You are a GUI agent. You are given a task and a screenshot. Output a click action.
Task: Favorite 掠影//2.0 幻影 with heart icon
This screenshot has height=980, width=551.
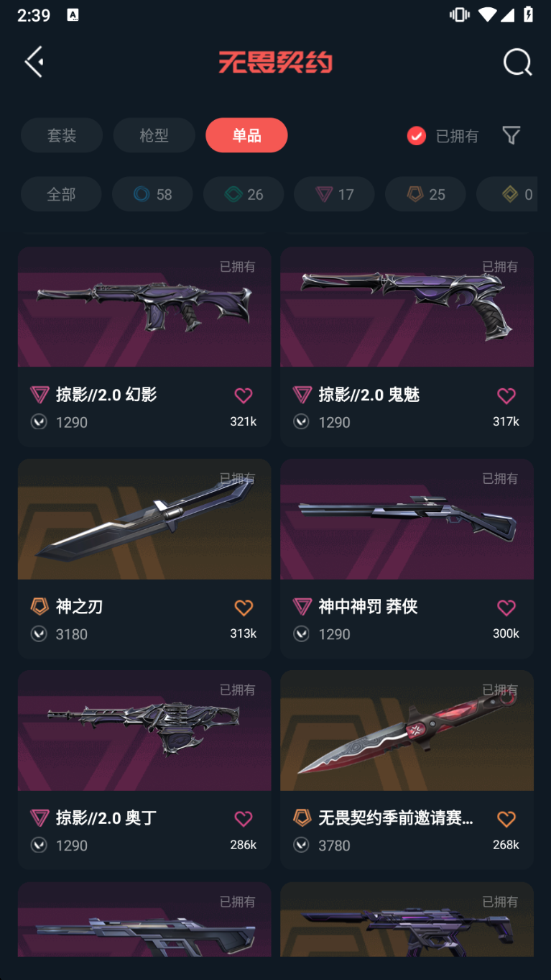pyautogui.click(x=244, y=395)
